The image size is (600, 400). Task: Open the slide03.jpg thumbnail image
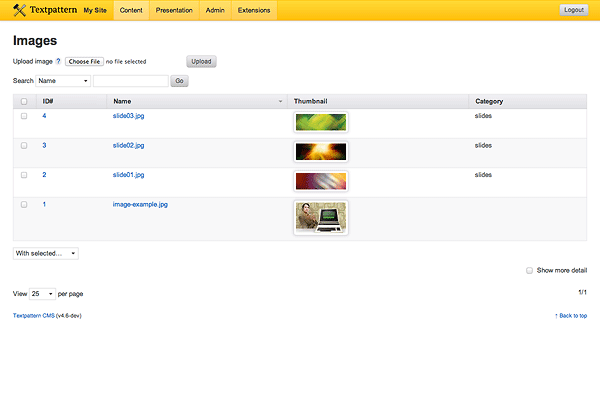point(321,122)
